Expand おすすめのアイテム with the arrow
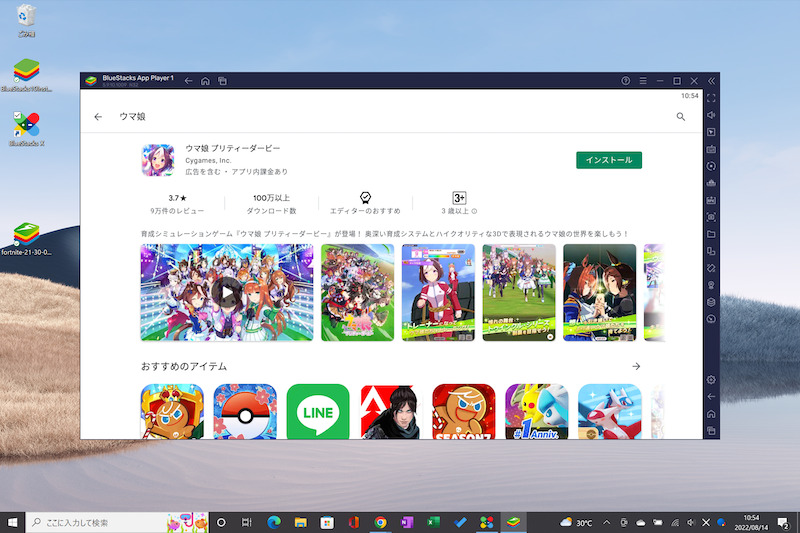The width and height of the screenshot is (800, 533). [x=636, y=366]
